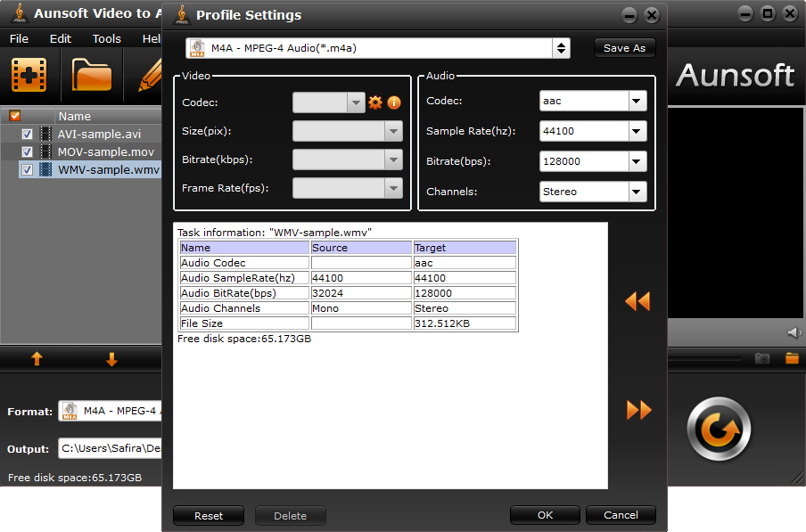Go to previous task with double-left arrows
Image resolution: width=806 pixels, height=532 pixels.
[637, 301]
